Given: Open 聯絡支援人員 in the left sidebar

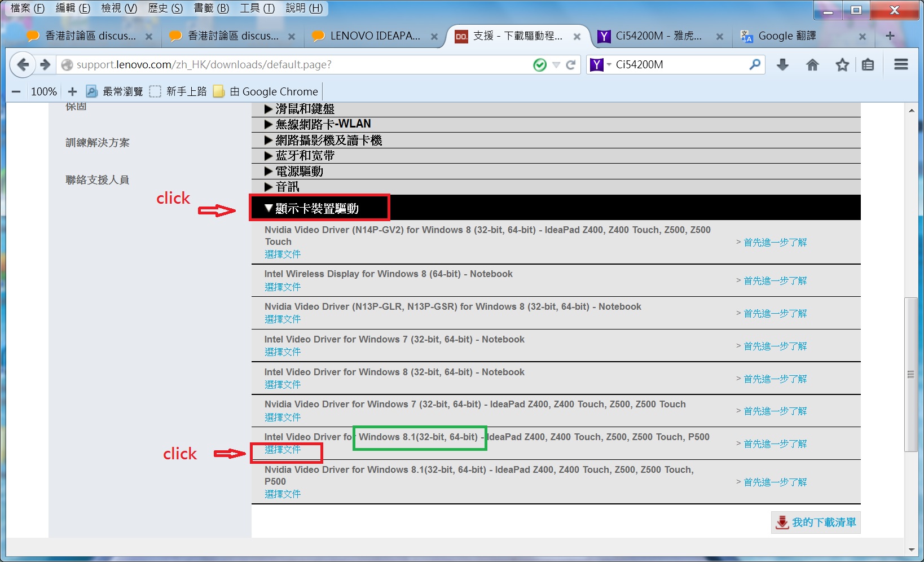Looking at the screenshot, I should (x=98, y=180).
